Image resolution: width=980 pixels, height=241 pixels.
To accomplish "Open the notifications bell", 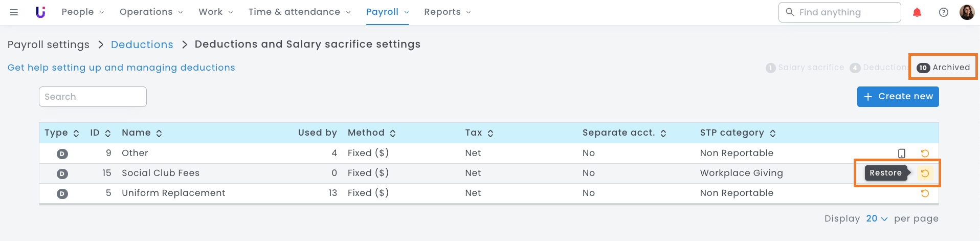I will [917, 12].
